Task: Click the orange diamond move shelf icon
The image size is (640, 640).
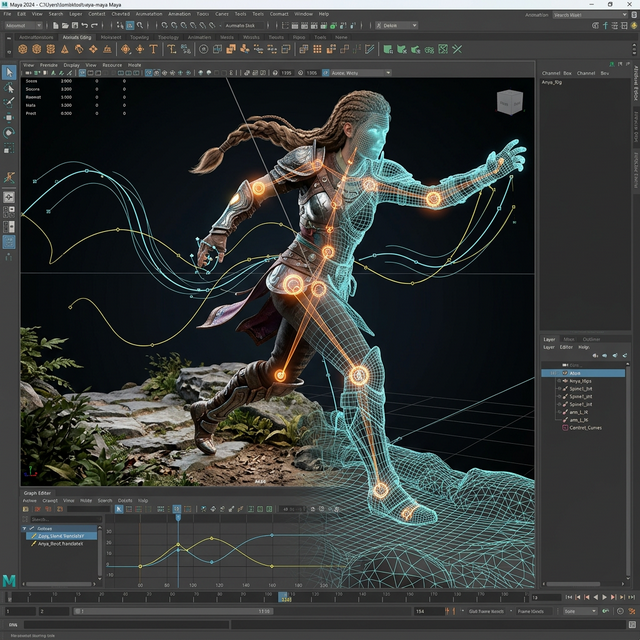Action: point(93,49)
